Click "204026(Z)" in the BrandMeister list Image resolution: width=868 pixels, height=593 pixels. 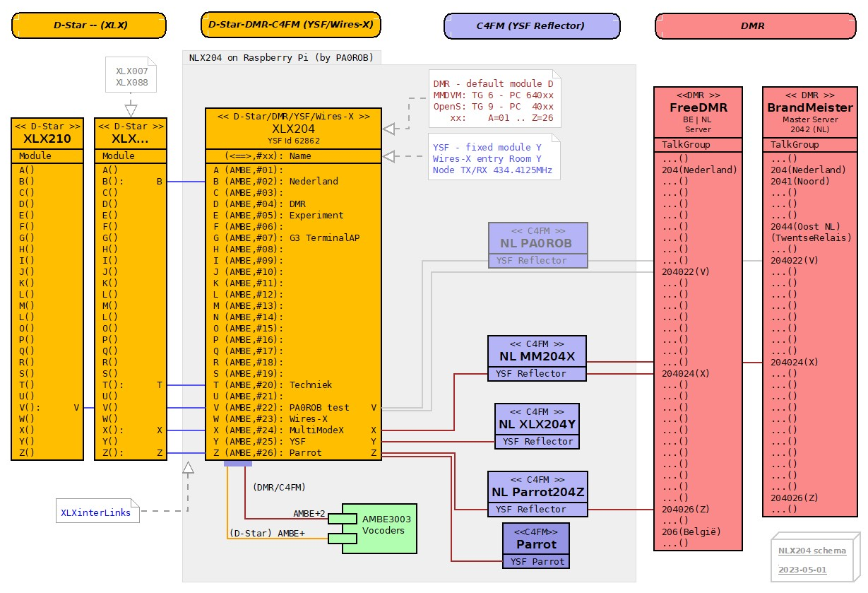pos(795,498)
